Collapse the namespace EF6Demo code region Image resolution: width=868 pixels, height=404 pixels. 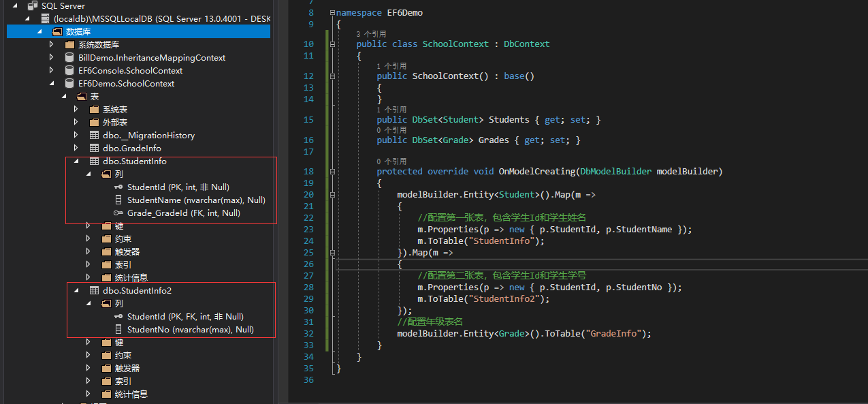[331, 12]
